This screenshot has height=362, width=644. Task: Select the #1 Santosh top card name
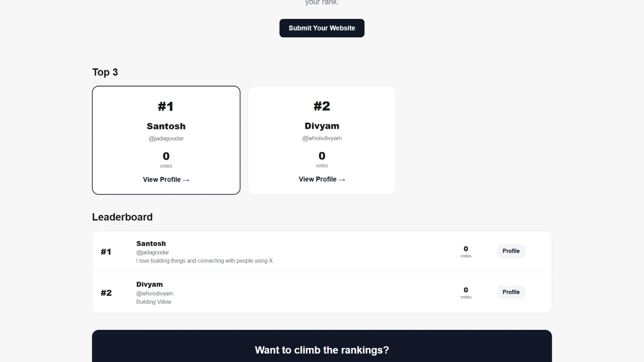[166, 126]
